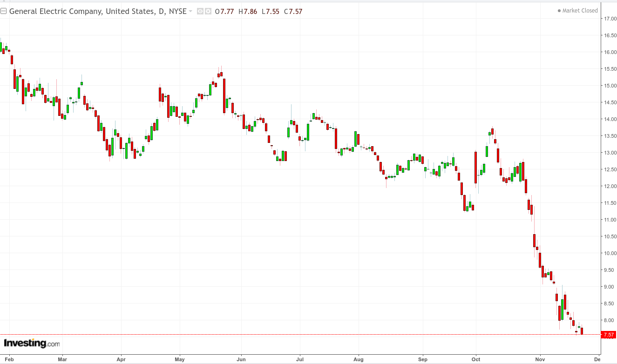The image size is (617, 364).
Task: Click the 13.00 price axis label
Action: (610, 153)
